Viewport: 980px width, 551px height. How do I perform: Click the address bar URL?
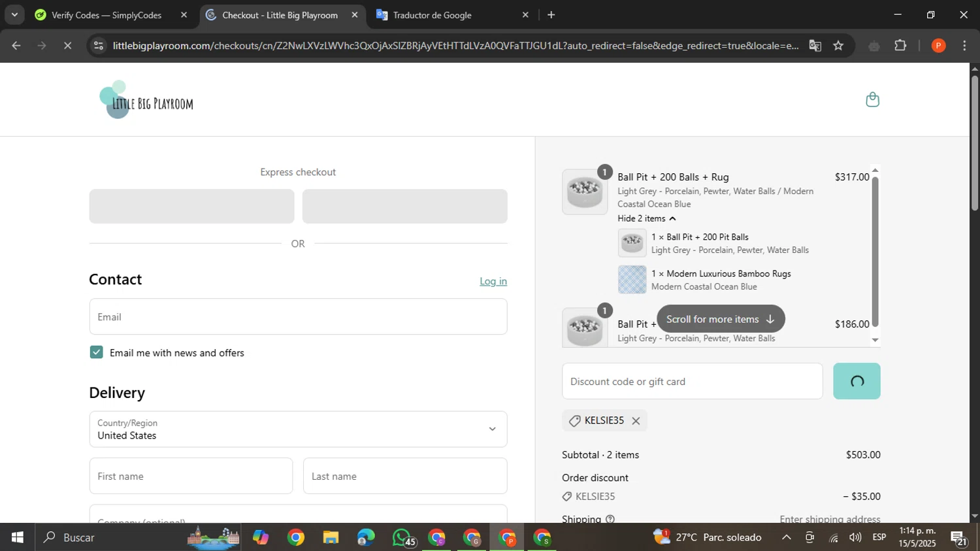(x=455, y=46)
